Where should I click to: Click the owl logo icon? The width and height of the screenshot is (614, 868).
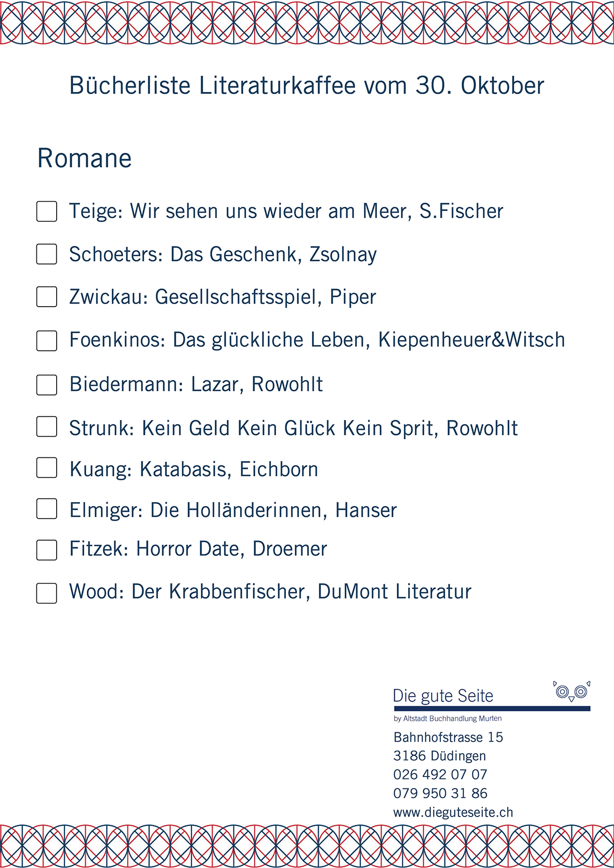[x=571, y=692]
